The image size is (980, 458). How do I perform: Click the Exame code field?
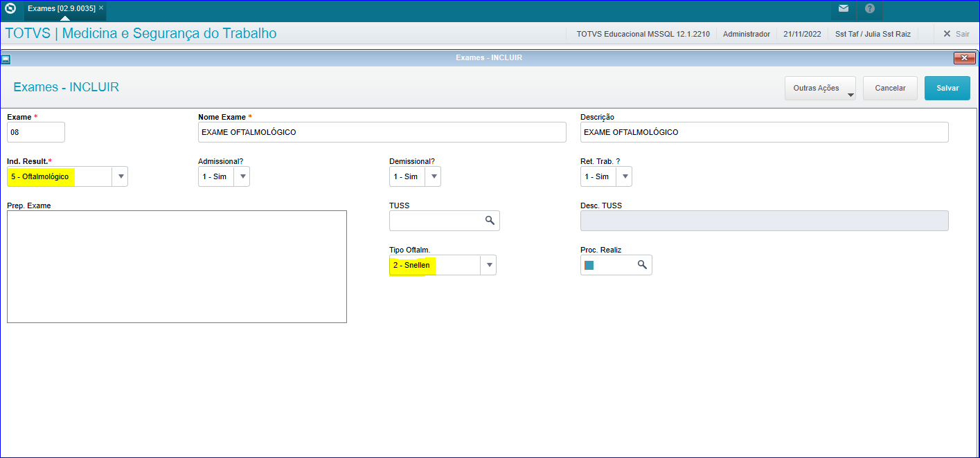[x=36, y=132]
